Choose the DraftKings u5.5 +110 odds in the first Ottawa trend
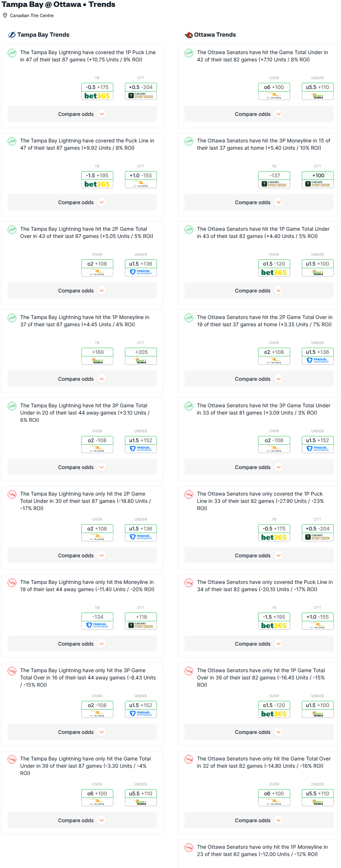Image resolution: width=341 pixels, height=868 pixels. (317, 91)
